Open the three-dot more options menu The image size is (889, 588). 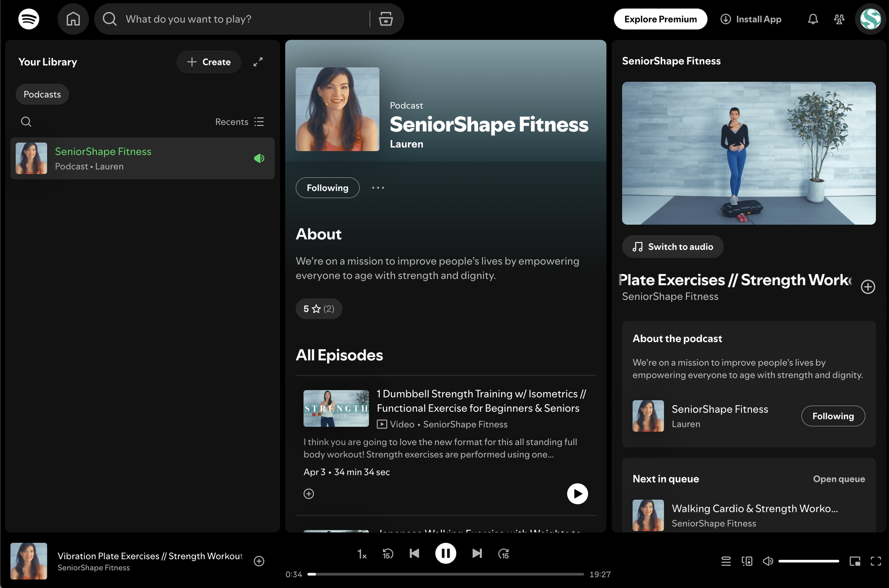coord(378,187)
